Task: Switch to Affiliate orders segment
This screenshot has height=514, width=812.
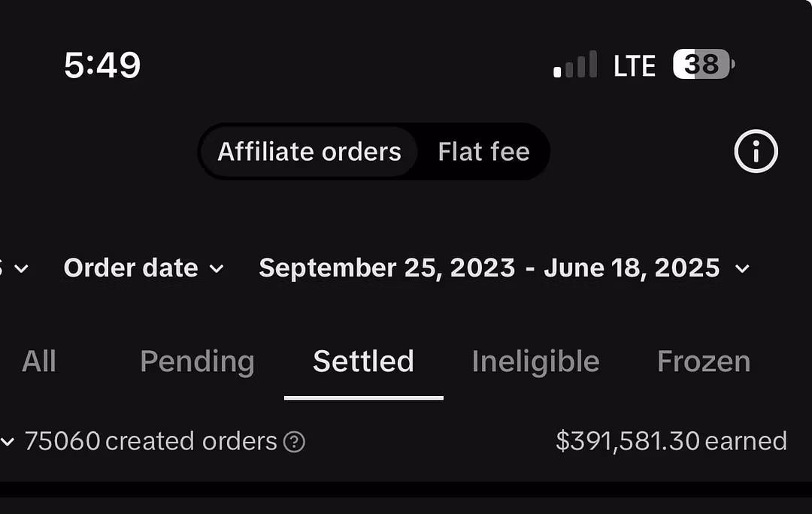Action: click(x=309, y=152)
